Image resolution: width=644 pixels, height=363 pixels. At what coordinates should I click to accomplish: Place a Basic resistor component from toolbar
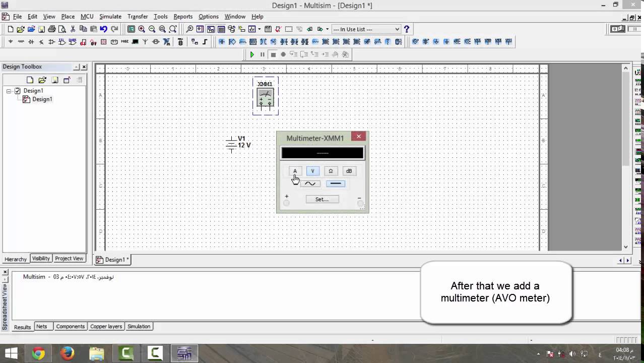coord(21,42)
